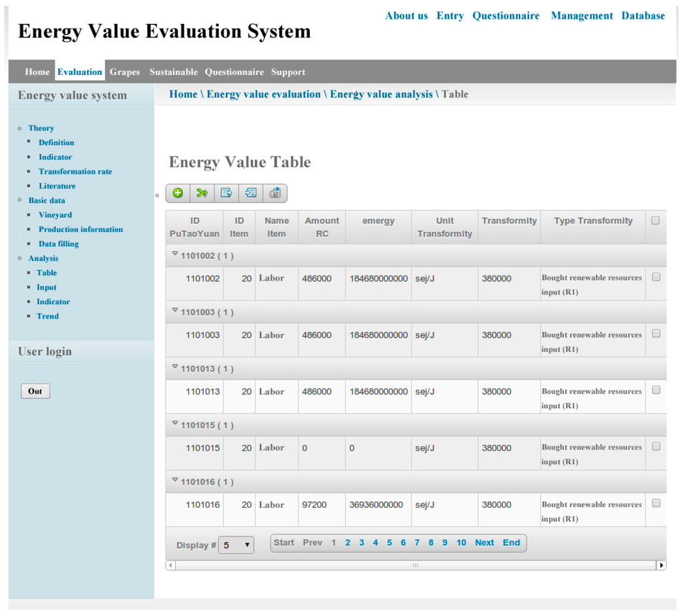Click the green arrows toolbar icon
Viewport: 684px width, 616px height.
coord(202,193)
